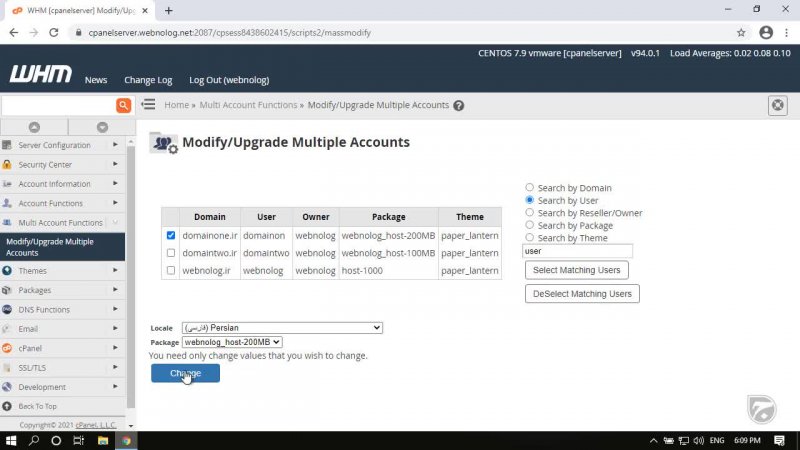This screenshot has height=450, width=800.
Task: Open Task View on the taskbar
Action: (x=79, y=440)
